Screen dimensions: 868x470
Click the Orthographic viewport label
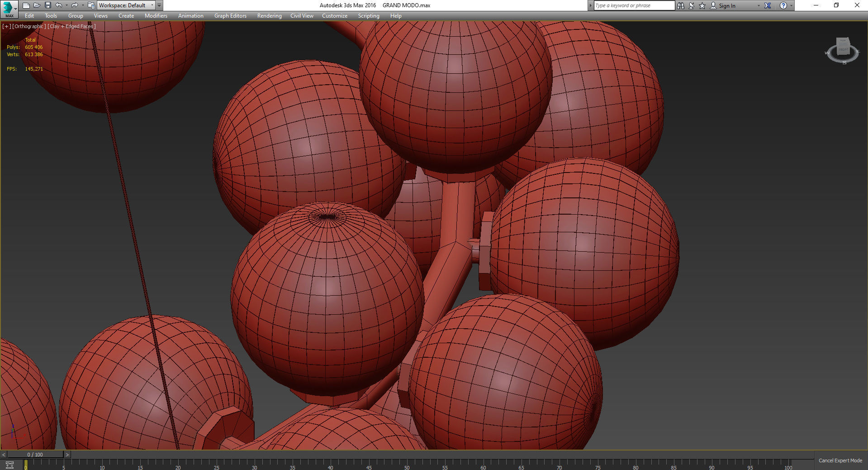coord(29,26)
